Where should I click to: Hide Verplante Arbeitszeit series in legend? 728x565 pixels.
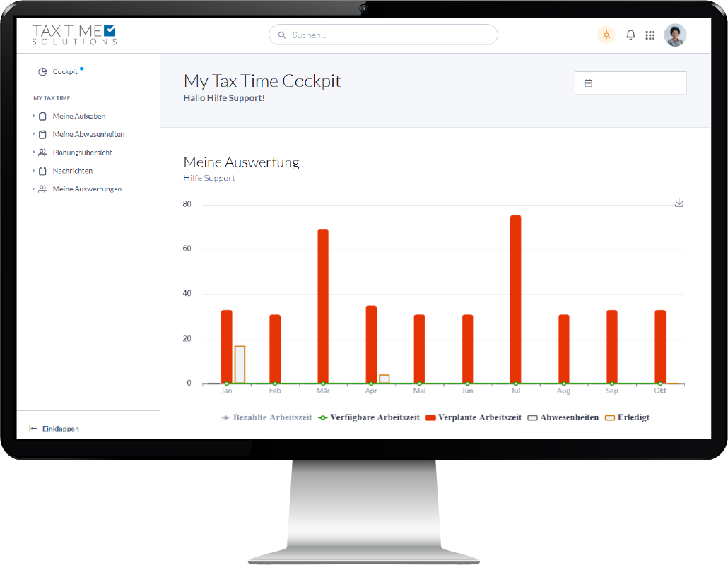pyautogui.click(x=473, y=417)
